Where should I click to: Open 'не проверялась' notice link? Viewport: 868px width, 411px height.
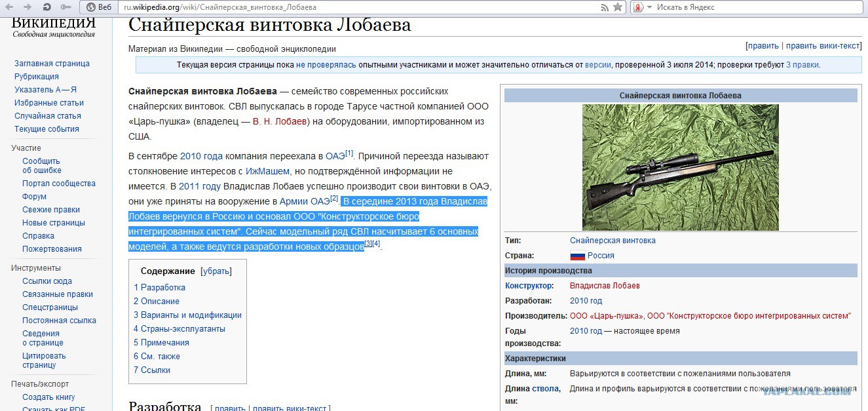326,65
